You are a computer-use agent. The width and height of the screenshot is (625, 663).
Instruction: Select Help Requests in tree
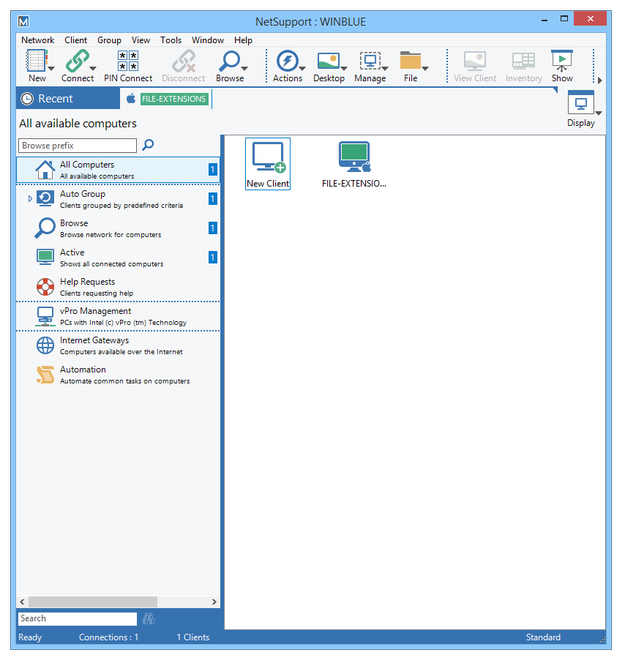coord(118,287)
